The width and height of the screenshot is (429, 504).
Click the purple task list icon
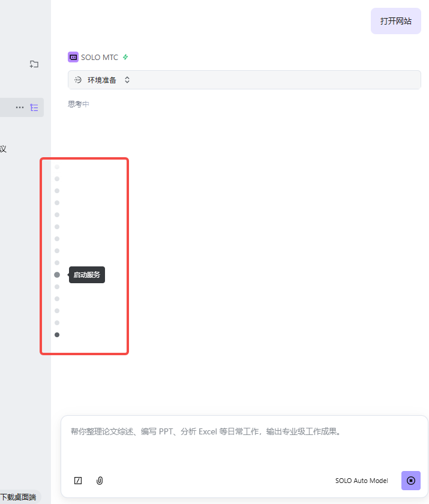click(x=34, y=107)
